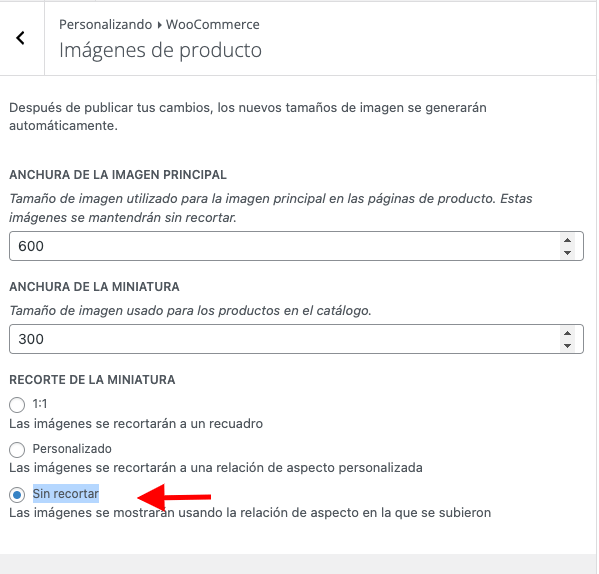599x574 pixels.
Task: Click the 'Personalizando ▸ WooCommerce' breadcrumb
Action: 159,24
